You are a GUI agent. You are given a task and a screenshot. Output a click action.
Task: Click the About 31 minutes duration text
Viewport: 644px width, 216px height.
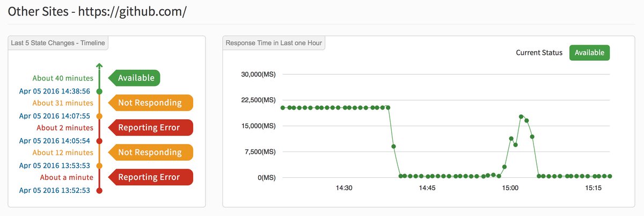pos(63,103)
